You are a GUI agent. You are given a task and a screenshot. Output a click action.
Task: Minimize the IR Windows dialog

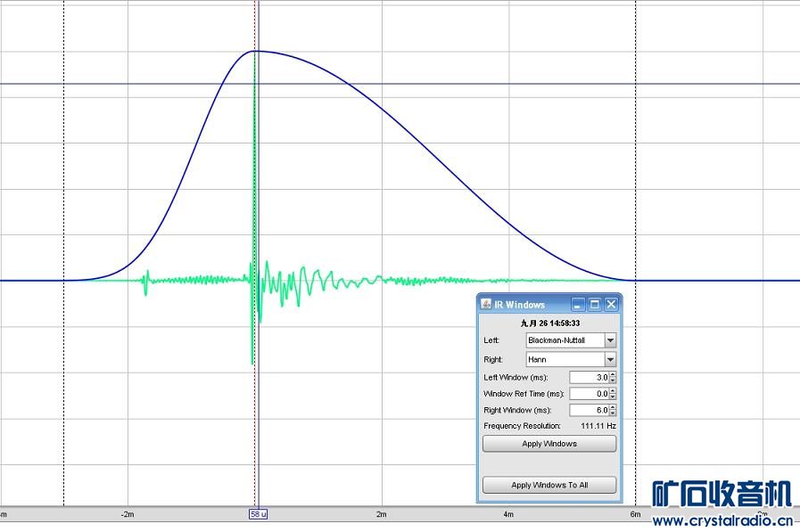[x=578, y=304]
